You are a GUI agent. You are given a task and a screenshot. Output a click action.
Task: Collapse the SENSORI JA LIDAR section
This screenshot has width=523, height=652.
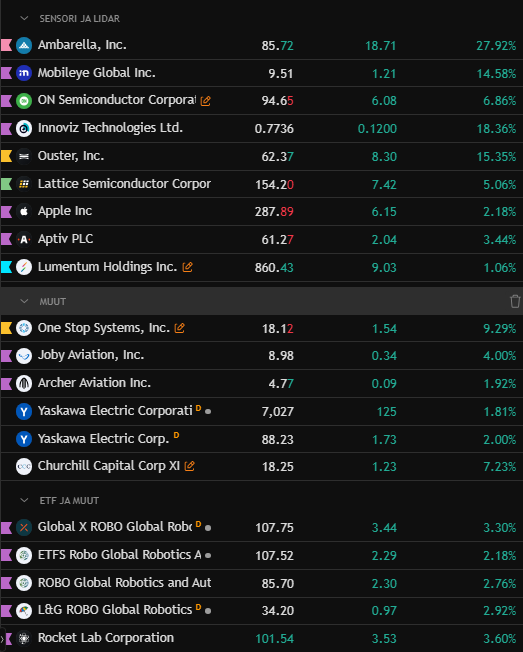(24, 19)
